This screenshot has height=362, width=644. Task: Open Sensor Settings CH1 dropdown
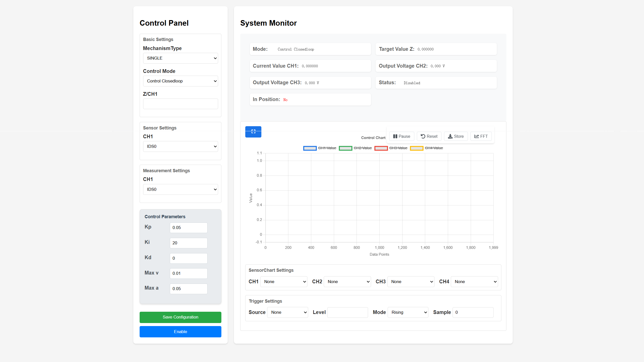tap(180, 146)
